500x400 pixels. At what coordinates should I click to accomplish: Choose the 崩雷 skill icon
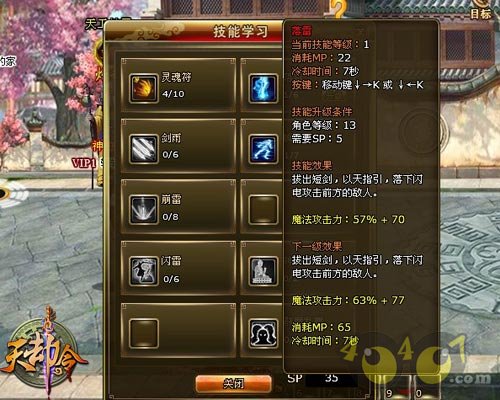pyautogui.click(x=143, y=210)
